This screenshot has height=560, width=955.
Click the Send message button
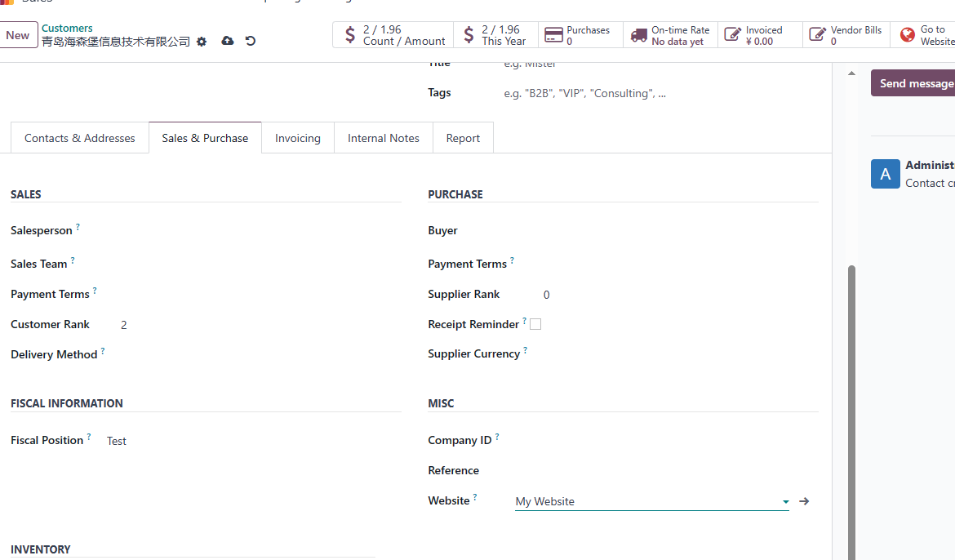coord(915,83)
